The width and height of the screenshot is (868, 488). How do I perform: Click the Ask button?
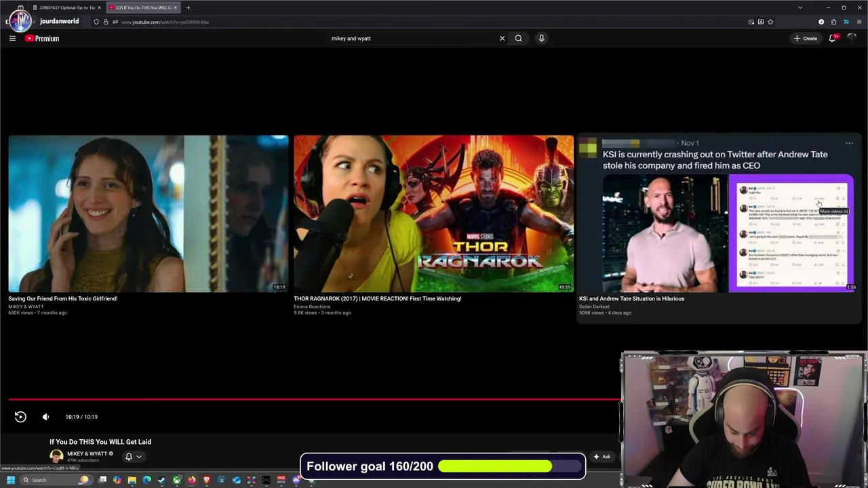(602, 457)
